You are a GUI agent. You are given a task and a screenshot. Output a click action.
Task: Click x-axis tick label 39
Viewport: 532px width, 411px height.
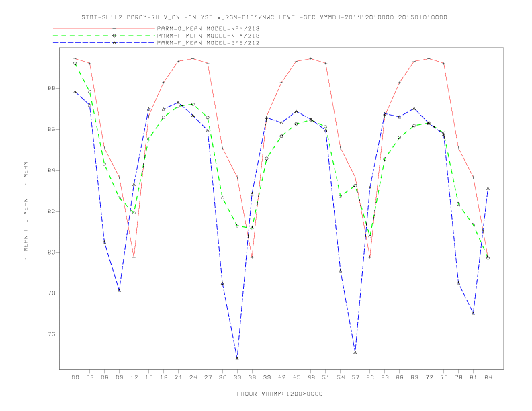point(267,377)
